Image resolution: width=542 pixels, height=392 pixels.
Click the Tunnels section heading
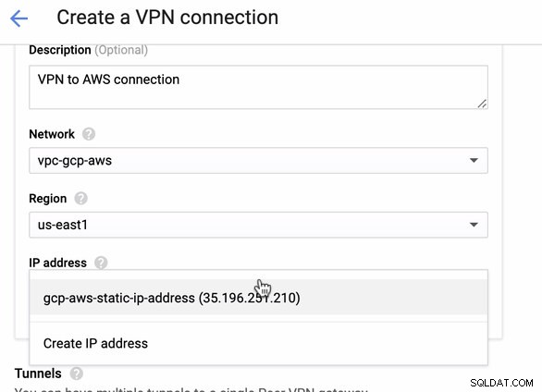point(38,374)
